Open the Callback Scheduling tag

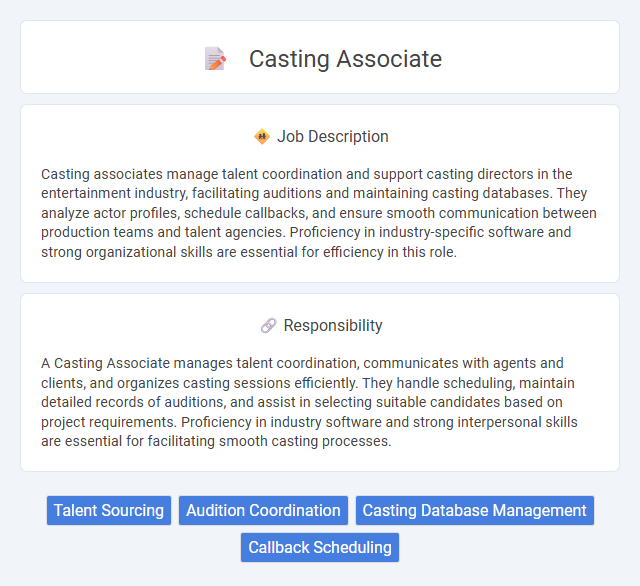320,548
